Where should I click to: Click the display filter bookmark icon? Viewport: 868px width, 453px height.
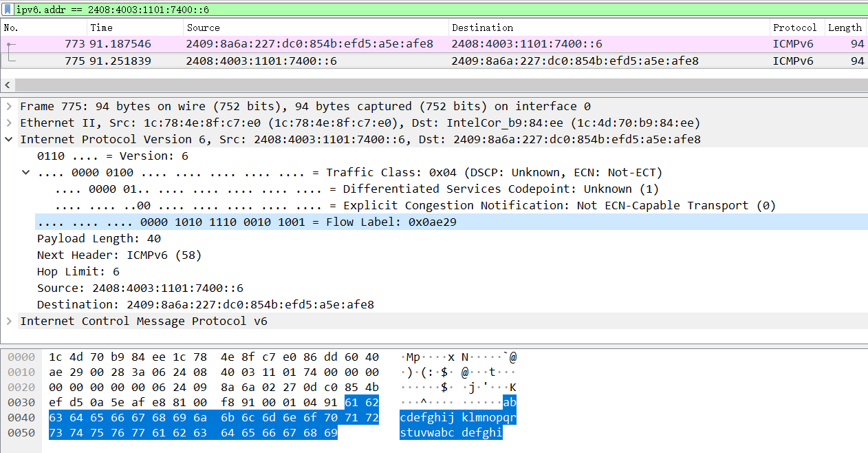click(7, 10)
